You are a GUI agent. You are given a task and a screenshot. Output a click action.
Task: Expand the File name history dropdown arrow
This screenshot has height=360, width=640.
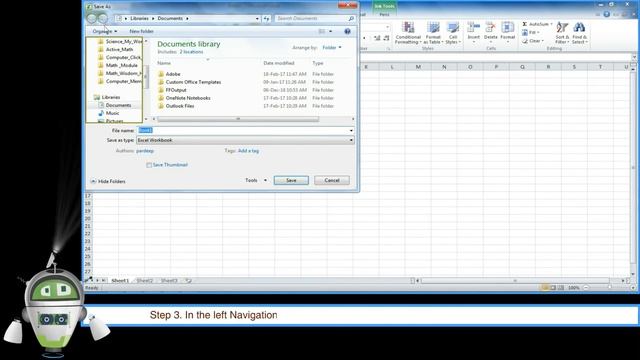point(351,131)
